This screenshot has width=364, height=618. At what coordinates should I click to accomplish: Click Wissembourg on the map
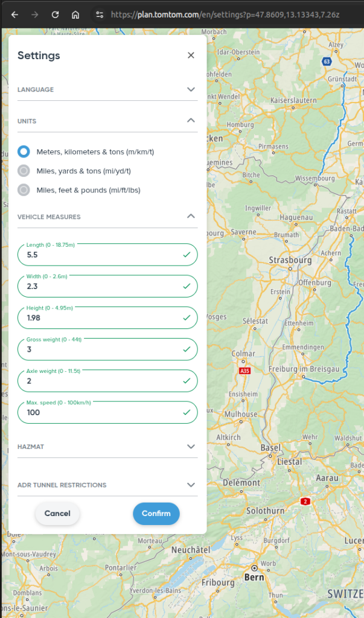pyautogui.click(x=315, y=179)
